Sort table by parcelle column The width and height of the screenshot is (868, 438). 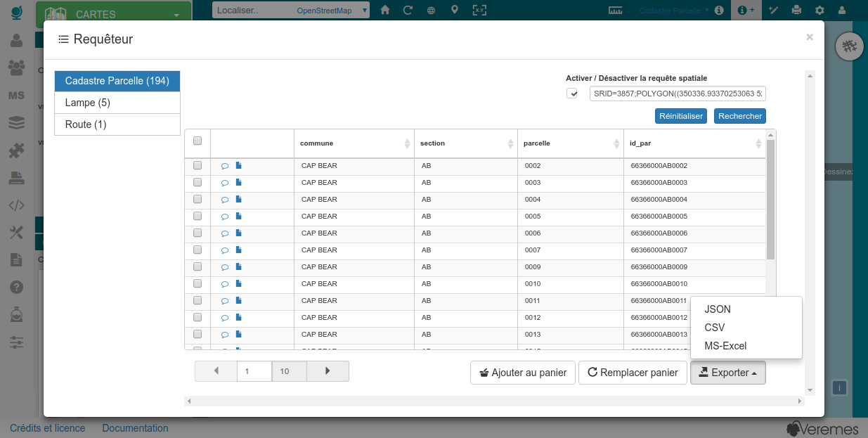click(x=571, y=143)
